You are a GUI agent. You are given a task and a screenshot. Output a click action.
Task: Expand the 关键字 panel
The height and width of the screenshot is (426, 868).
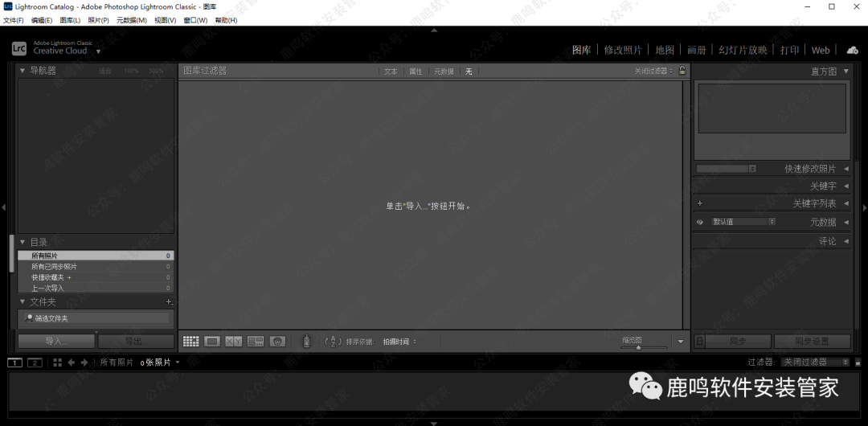pos(845,186)
